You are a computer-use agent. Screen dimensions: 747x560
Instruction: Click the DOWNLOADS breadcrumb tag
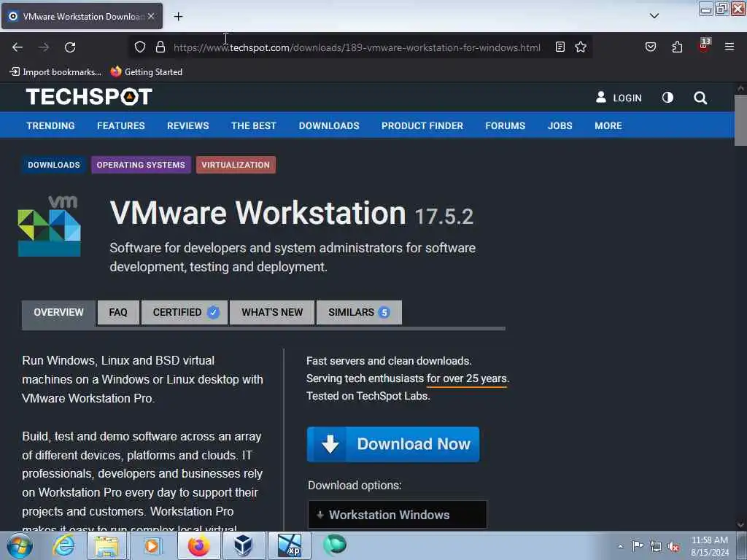54,165
